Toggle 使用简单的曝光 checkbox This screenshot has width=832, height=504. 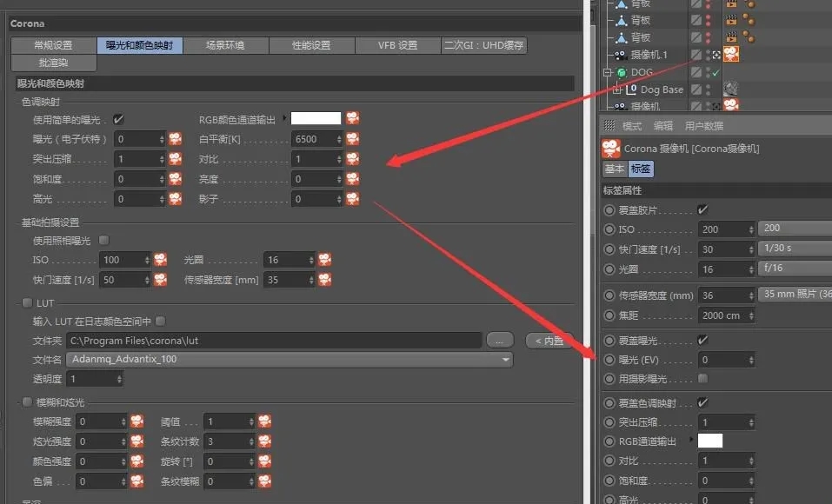point(118,119)
